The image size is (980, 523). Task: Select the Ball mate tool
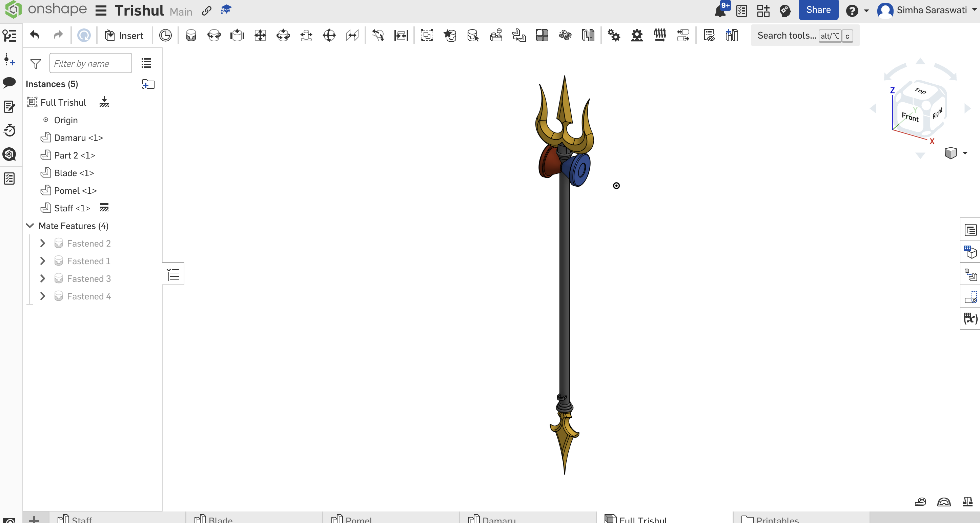pos(329,35)
